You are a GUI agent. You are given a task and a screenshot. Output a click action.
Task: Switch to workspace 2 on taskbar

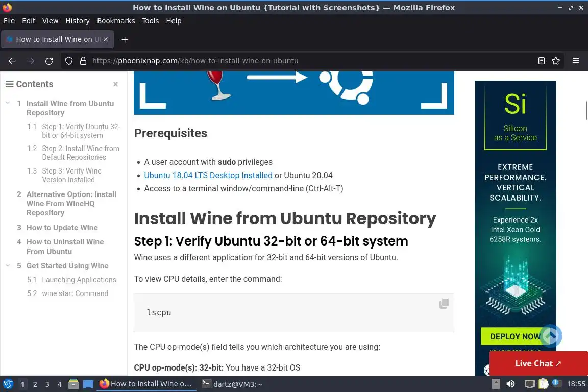click(x=35, y=384)
